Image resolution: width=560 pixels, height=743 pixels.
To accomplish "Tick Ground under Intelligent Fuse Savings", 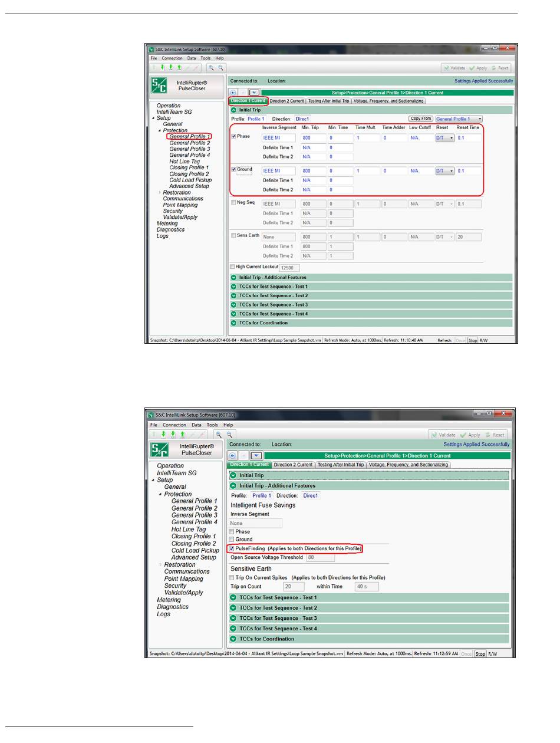I will 232,540.
